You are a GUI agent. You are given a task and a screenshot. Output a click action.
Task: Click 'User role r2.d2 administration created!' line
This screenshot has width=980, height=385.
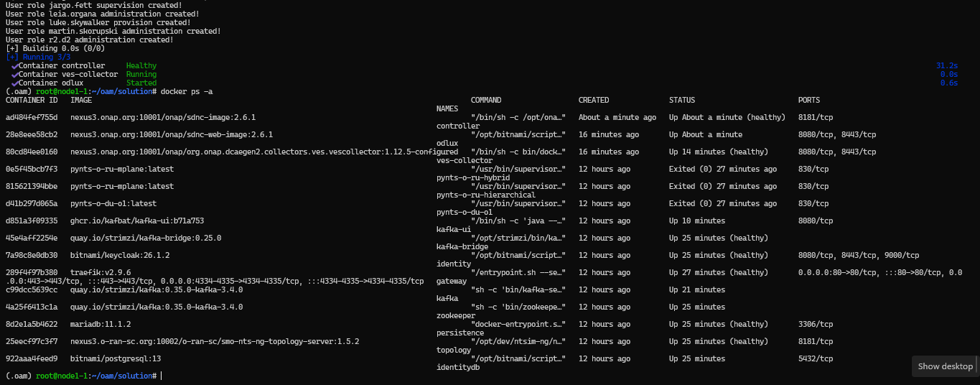pyautogui.click(x=89, y=40)
